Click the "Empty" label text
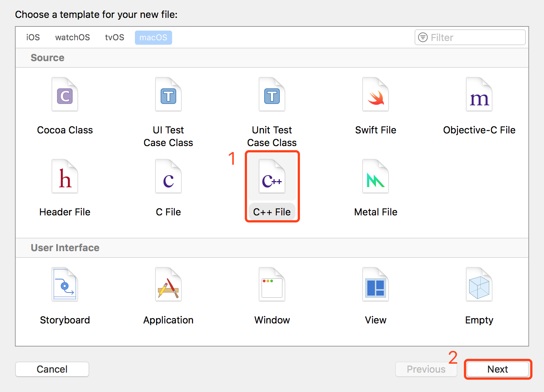This screenshot has width=544, height=392. pos(479,320)
